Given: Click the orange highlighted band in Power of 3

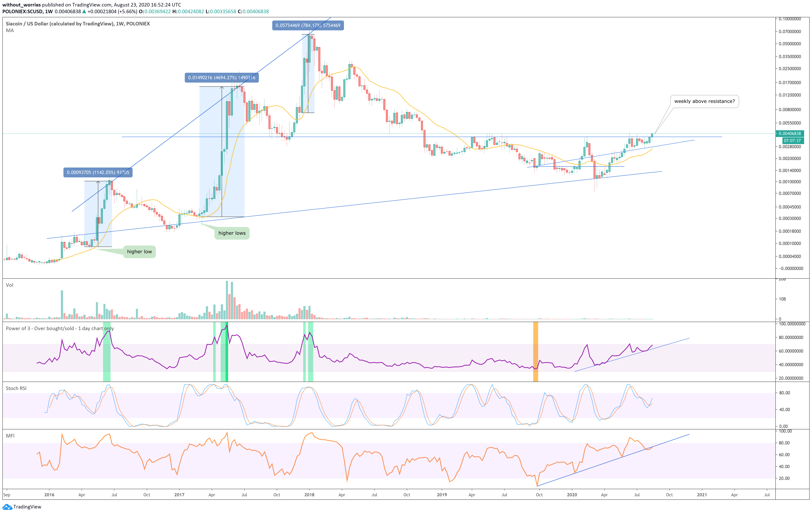Looking at the screenshot, I should [535, 352].
